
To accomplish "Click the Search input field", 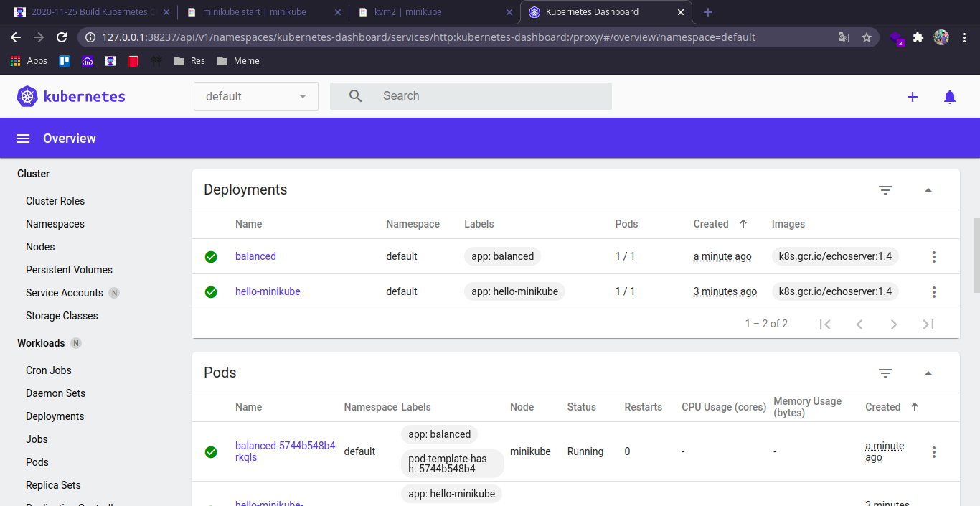I will [x=471, y=96].
